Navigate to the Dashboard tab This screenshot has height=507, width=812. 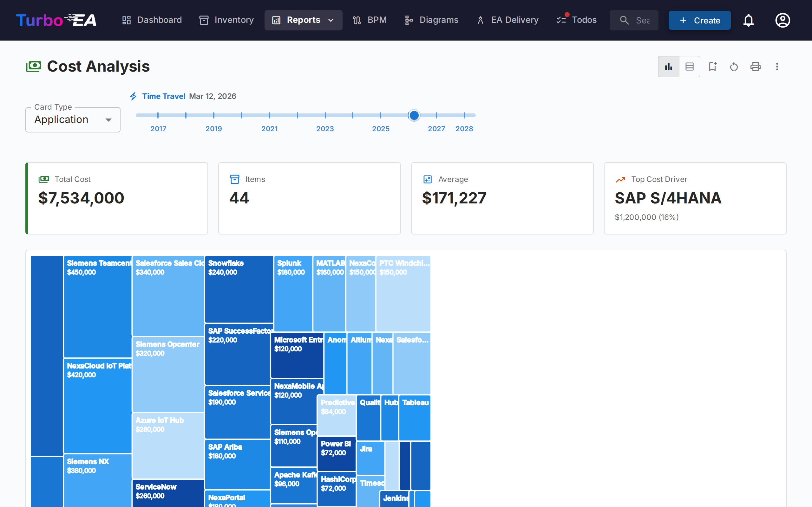pos(152,20)
